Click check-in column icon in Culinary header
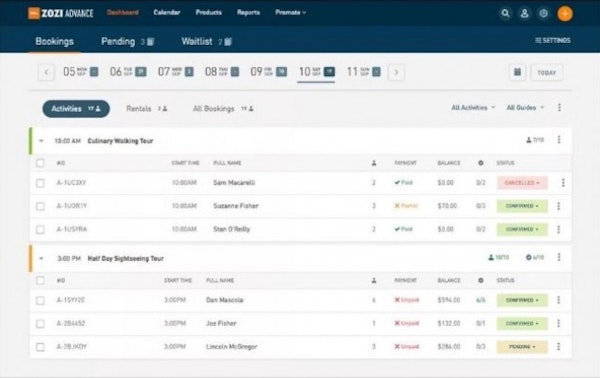 coord(481,163)
